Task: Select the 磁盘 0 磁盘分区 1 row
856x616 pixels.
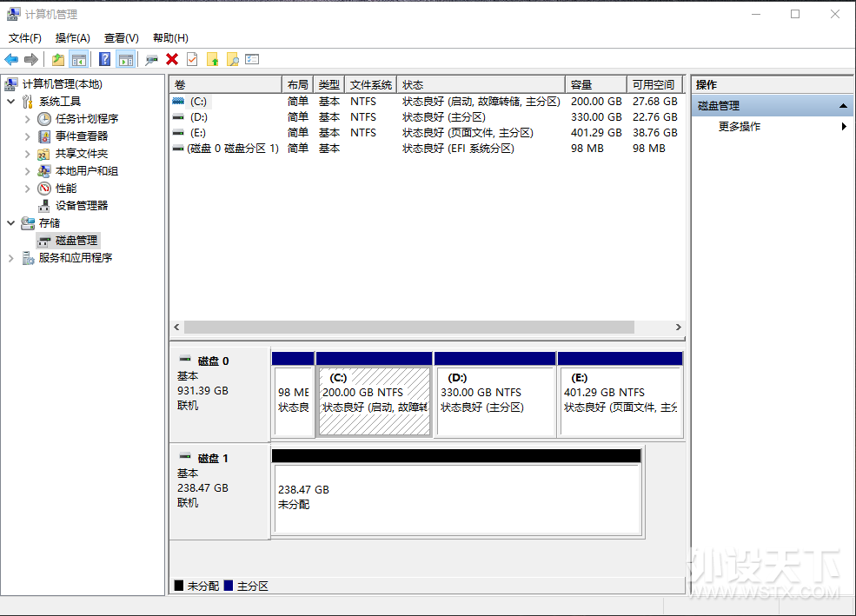Action: [x=427, y=149]
